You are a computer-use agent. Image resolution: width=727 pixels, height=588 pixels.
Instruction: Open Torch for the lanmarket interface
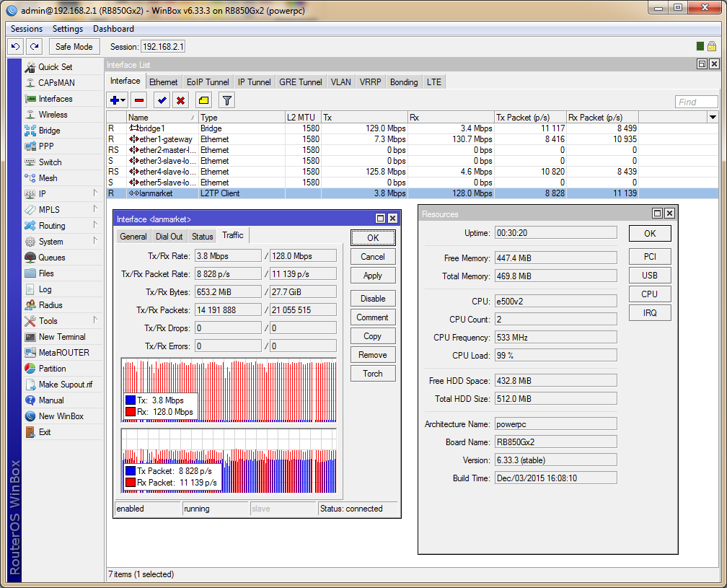373,373
